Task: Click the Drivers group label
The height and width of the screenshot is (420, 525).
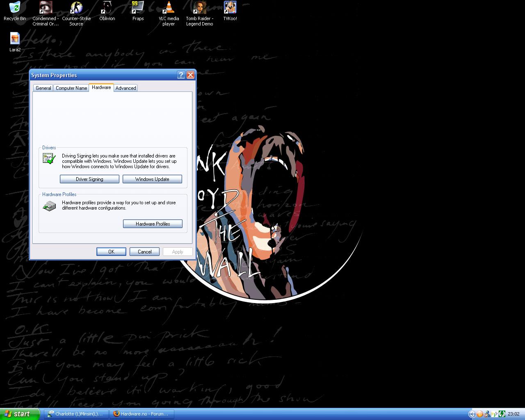Action: pyautogui.click(x=49, y=148)
